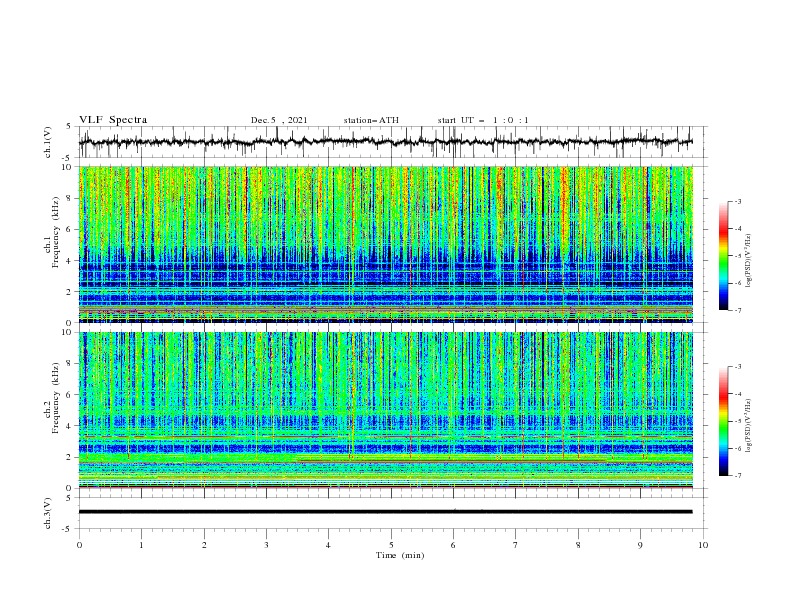Click the ch.1 frequency axis "6" tick label
Image resolution: width=792 pixels, height=612 pixels.
click(71, 230)
